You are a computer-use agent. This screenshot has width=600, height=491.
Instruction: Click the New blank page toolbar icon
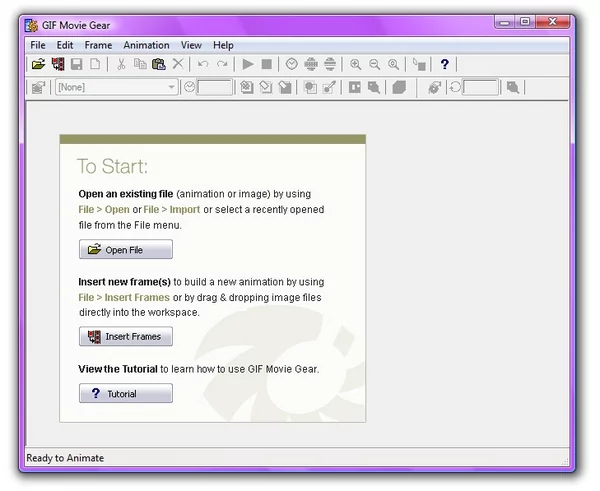pyautogui.click(x=95, y=64)
